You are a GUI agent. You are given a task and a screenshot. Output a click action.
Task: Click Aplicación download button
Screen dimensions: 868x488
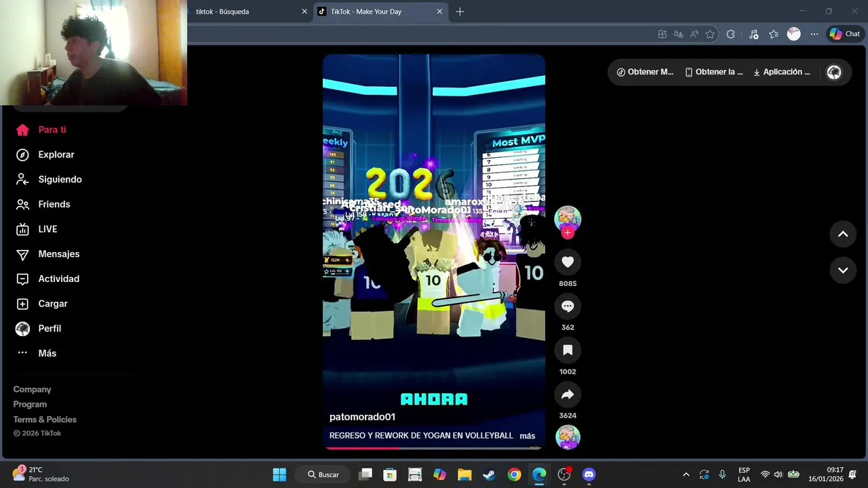point(781,72)
